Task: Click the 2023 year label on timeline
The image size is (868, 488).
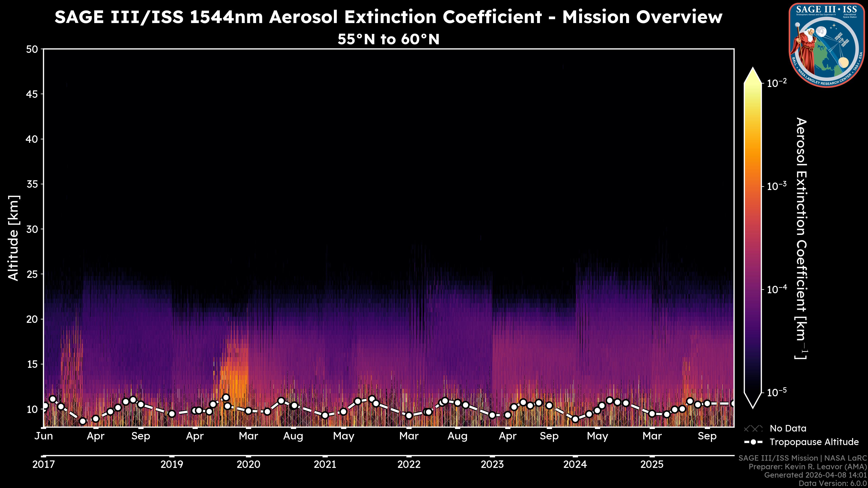Action: coord(492,465)
